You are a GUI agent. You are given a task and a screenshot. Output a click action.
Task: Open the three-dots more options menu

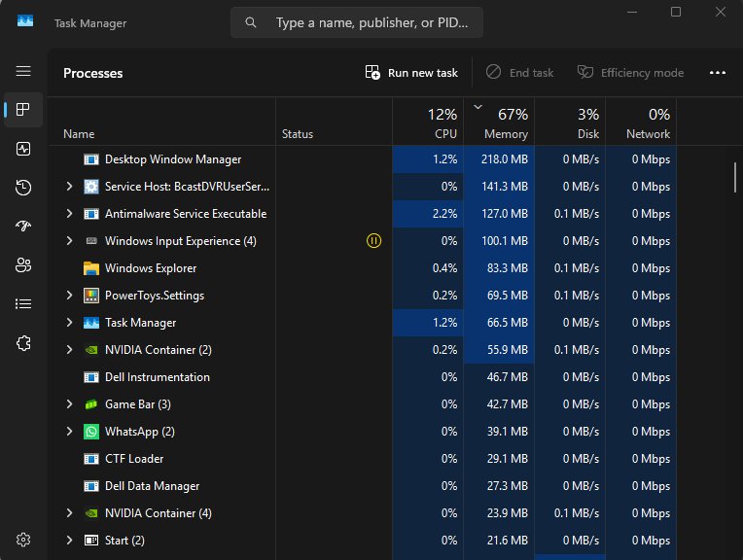tap(718, 73)
